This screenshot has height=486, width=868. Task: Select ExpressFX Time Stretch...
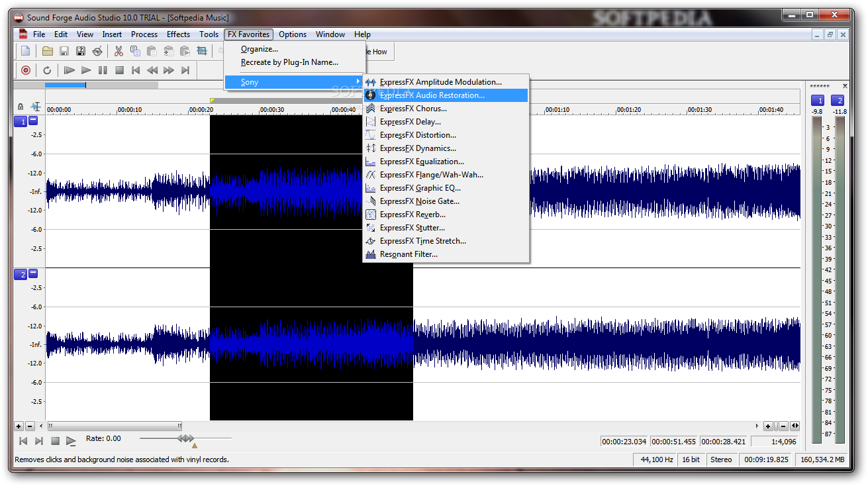click(446, 241)
